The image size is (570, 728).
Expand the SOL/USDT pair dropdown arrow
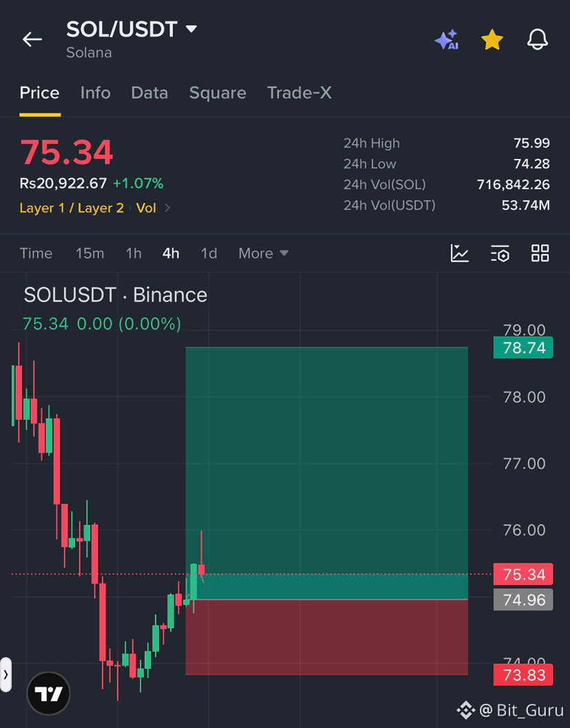[191, 29]
